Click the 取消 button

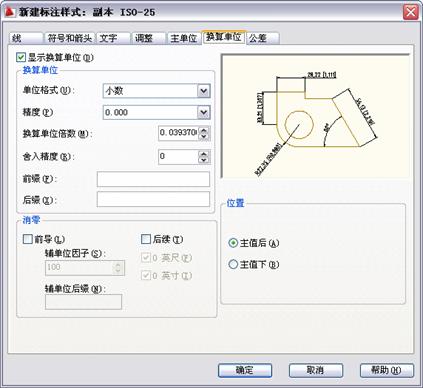(316, 370)
